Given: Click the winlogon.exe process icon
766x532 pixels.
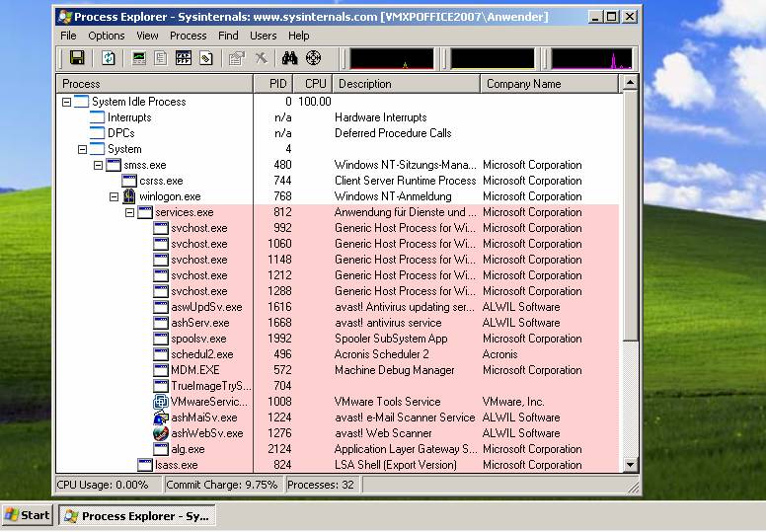Looking at the screenshot, I should click(x=129, y=196).
